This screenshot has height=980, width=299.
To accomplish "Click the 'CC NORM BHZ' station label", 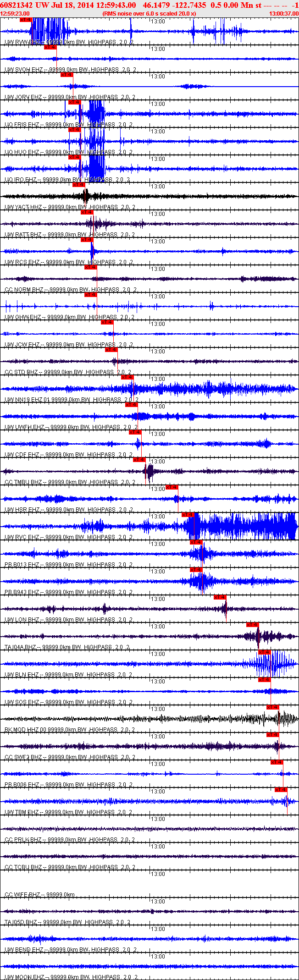I will [24, 290].
